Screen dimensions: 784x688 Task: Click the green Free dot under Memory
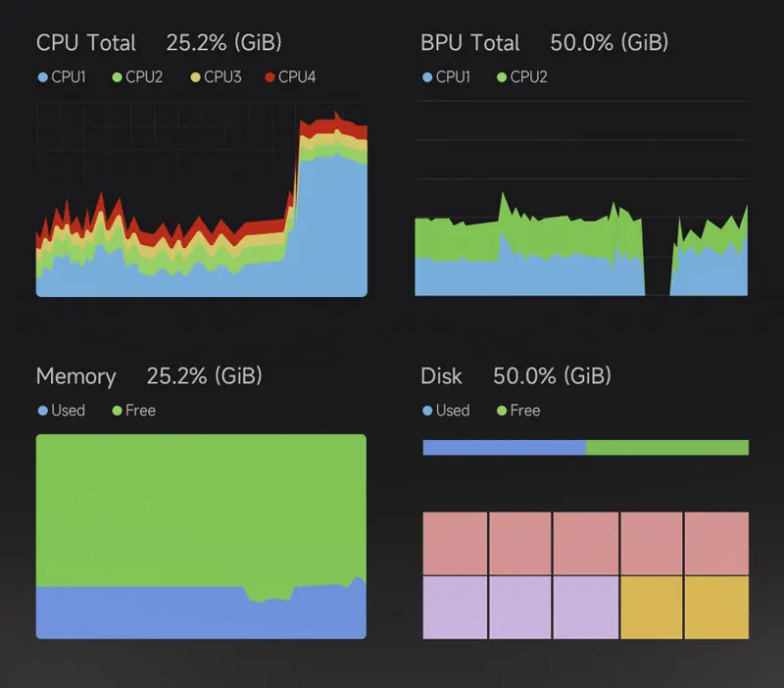coord(117,411)
